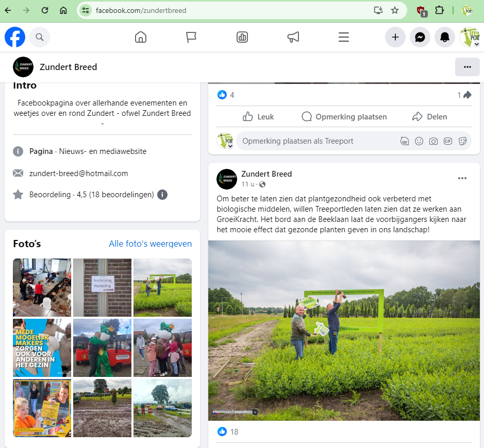The image size is (484, 448).
Task: Open Pages flag icon in top navigation
Action: (x=191, y=37)
